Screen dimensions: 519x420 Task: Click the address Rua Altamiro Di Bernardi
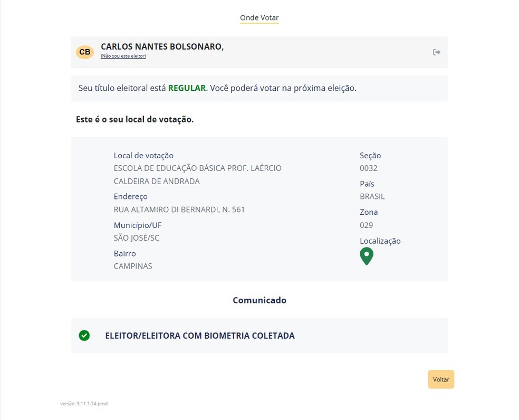tap(179, 209)
